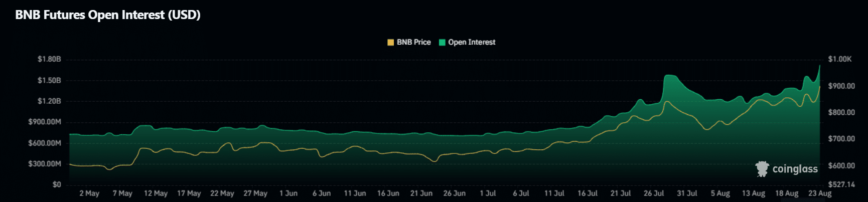Click the 22 May date label
The height and width of the screenshot is (202, 868).
[222, 193]
